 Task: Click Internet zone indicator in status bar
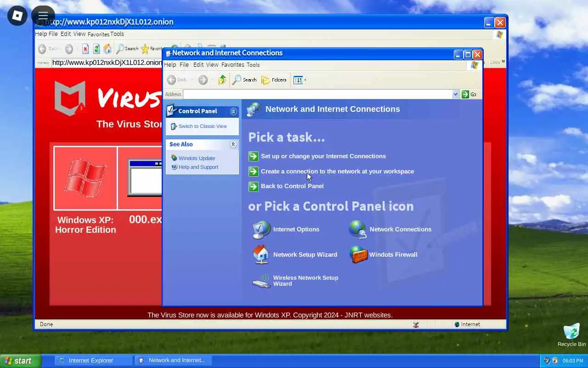click(467, 324)
